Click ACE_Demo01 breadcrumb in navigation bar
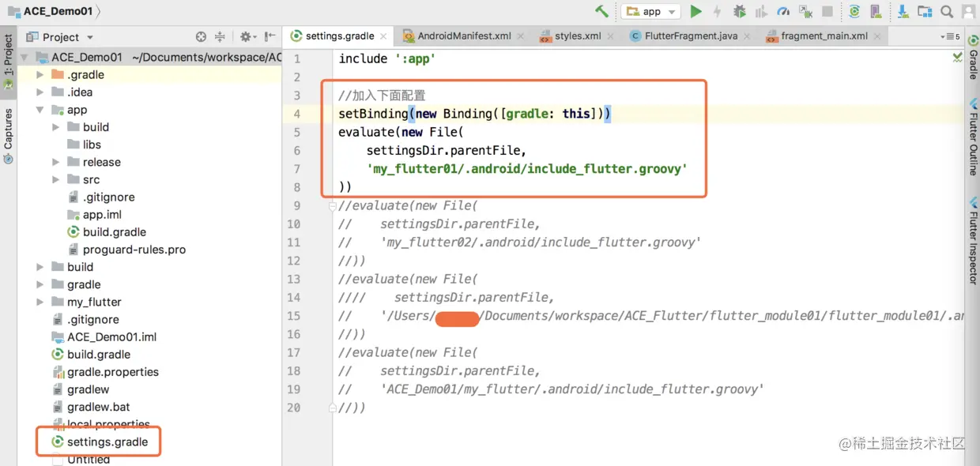Screen dimensions: 980x466 pos(58,11)
